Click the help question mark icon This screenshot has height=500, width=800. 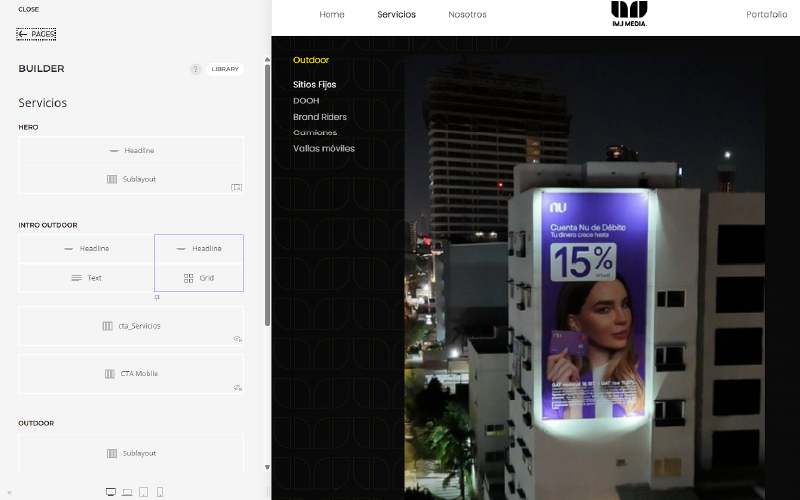[x=196, y=69]
